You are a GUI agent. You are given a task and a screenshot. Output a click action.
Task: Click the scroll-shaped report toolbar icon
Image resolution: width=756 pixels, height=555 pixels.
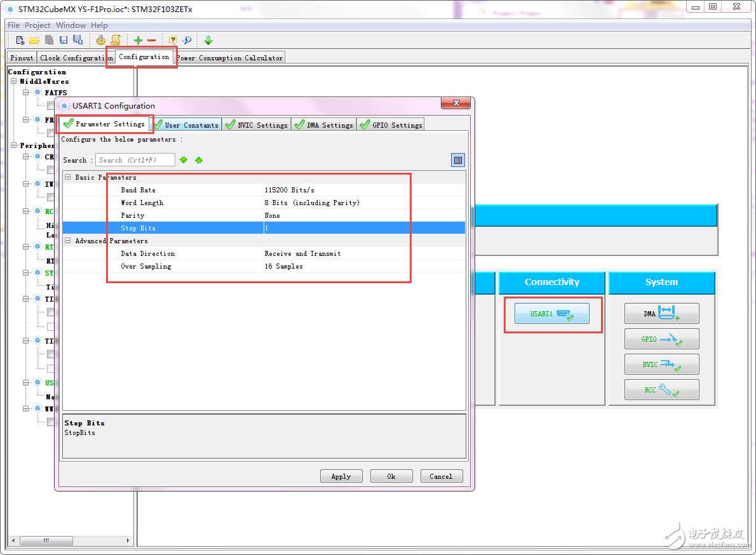pyautogui.click(x=116, y=40)
